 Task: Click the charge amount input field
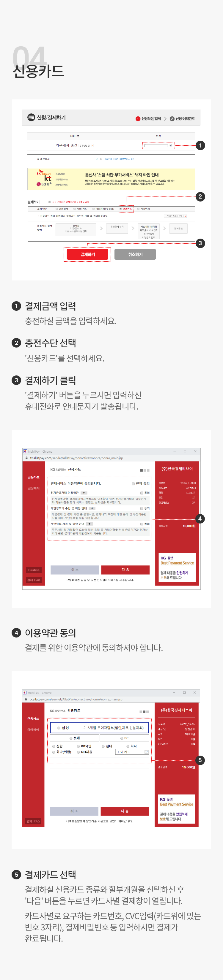156,145
